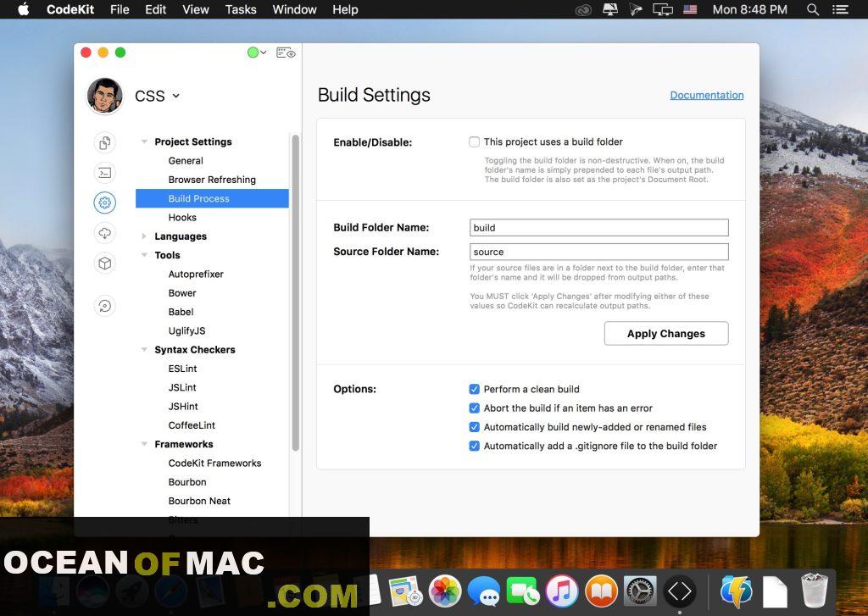Click the screen mirroring menu bar icon

pos(663,9)
